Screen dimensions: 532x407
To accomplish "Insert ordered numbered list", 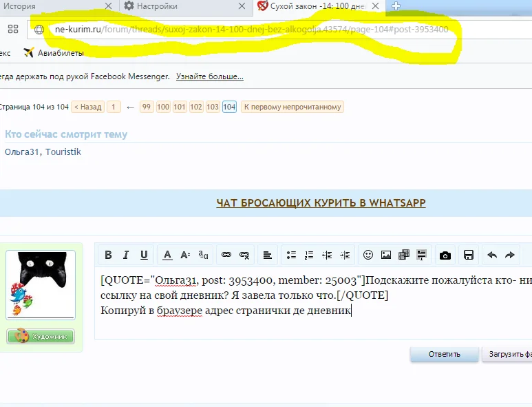I will pos(309,255).
